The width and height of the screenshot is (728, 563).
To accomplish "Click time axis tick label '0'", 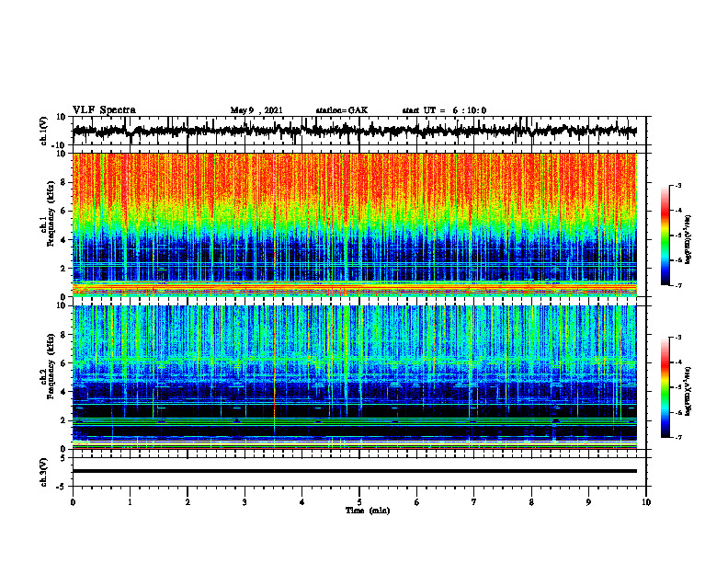I will click(73, 502).
